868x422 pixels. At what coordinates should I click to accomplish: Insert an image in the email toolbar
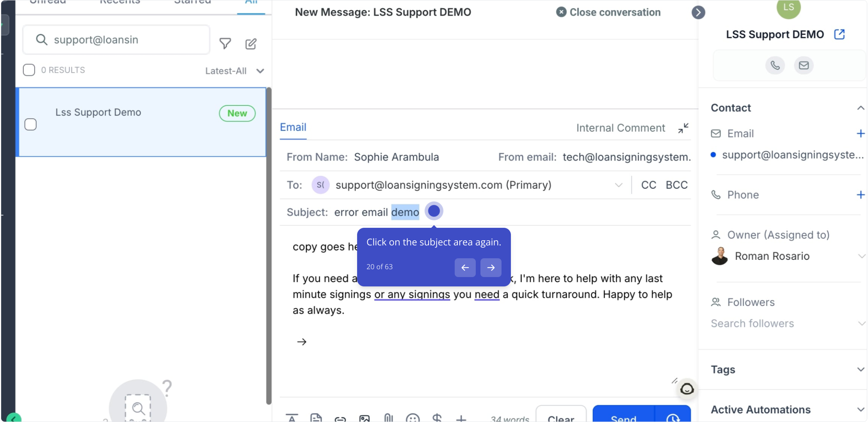tap(364, 418)
